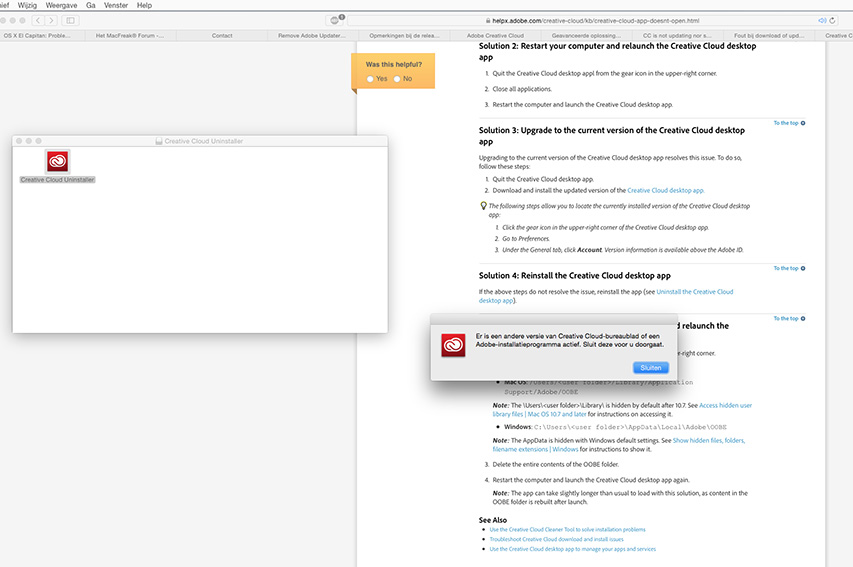Toggle the Safari sidebar button

71,21
